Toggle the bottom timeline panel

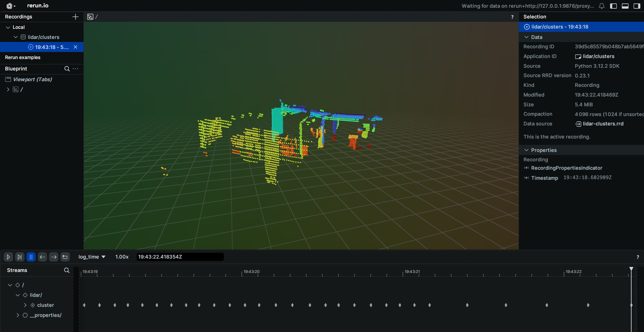click(x=625, y=6)
